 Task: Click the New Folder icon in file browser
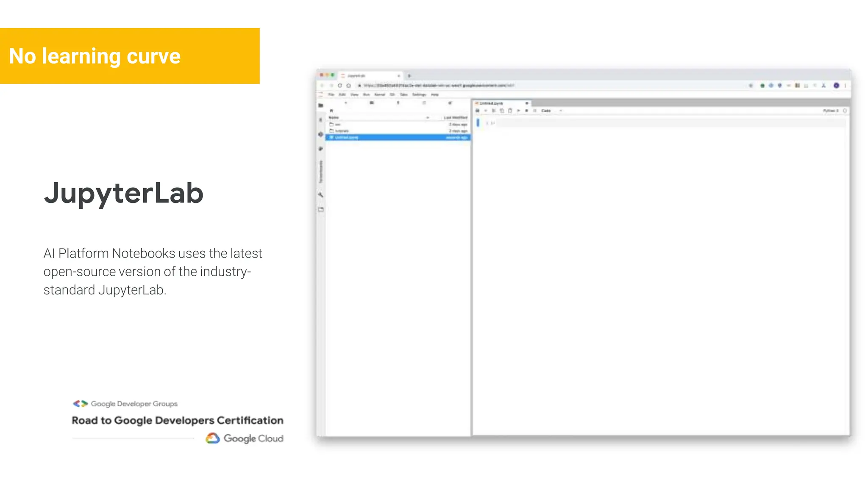click(372, 103)
